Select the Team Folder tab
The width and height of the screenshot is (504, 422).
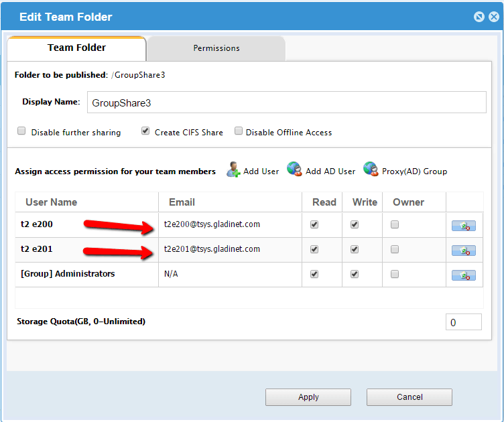tap(76, 48)
